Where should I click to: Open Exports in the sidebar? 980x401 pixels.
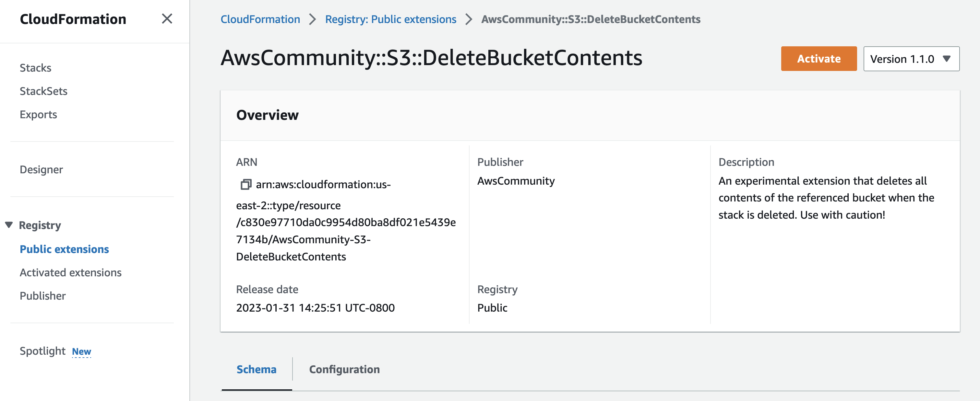pos(38,114)
